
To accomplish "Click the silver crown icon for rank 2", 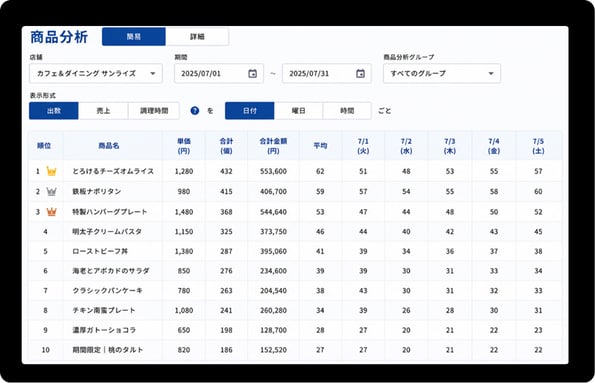I will coord(52,191).
